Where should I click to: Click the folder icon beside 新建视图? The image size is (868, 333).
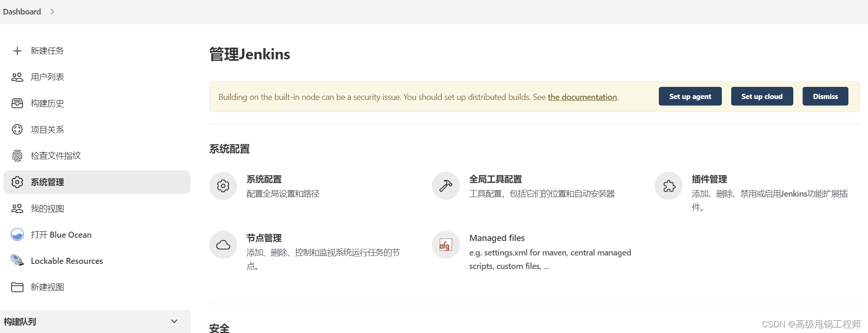pyautogui.click(x=17, y=287)
